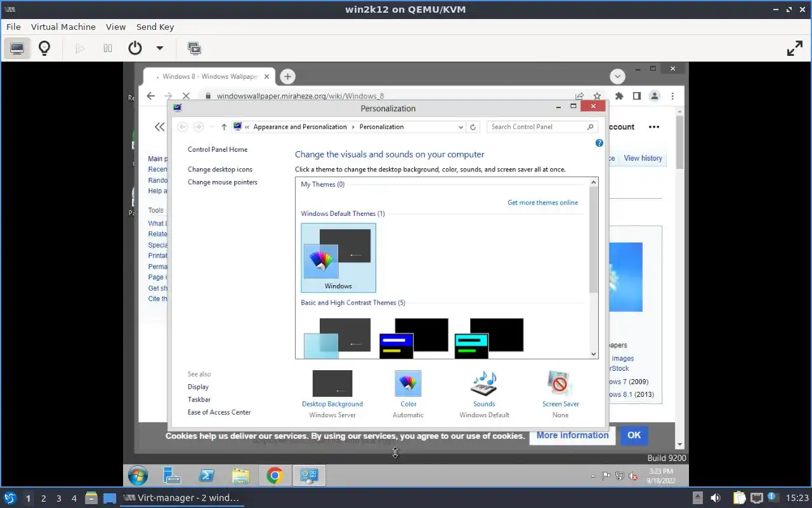Open the Sounds settings icon
Screen dimensions: 812x508
pos(484,384)
